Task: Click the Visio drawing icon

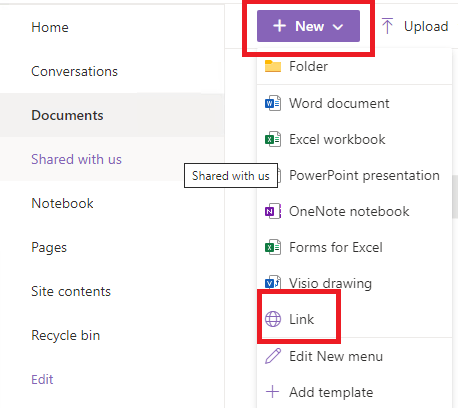Action: click(x=273, y=283)
